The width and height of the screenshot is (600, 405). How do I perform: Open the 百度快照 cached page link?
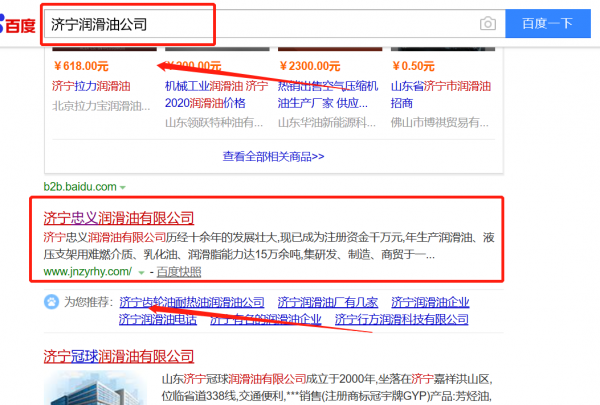[x=178, y=272]
